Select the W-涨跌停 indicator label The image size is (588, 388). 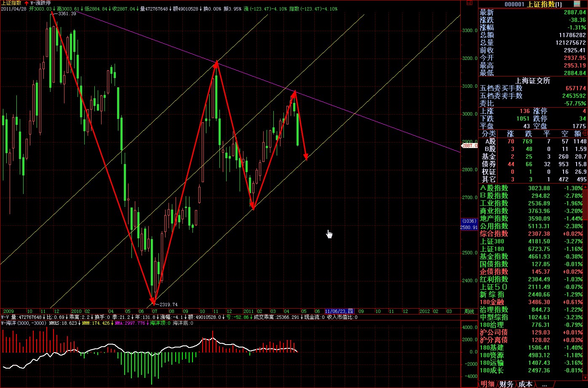click(40, 3)
